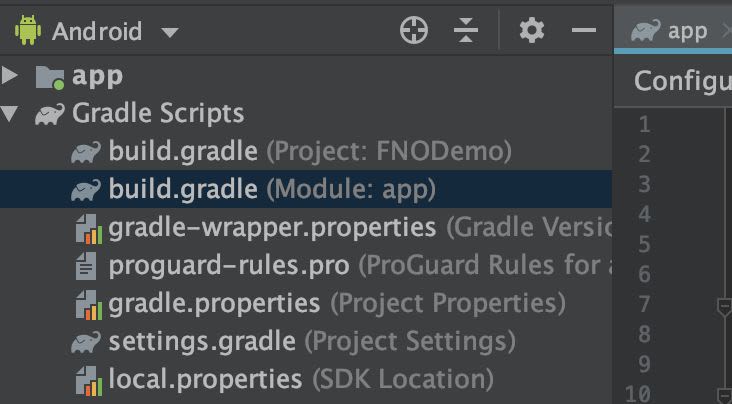Click the Select Opened File target icon

[x=414, y=31]
